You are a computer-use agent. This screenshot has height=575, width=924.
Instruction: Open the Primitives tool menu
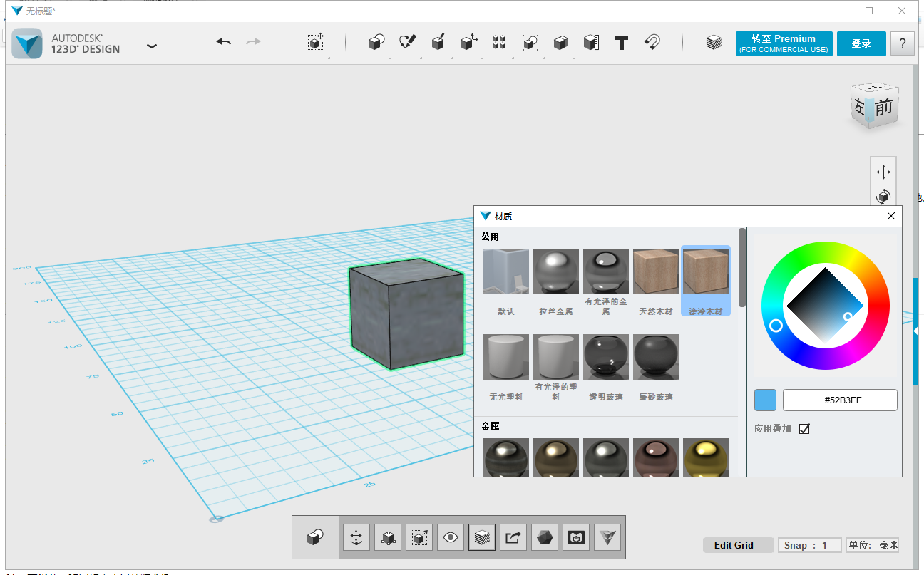[x=376, y=43]
